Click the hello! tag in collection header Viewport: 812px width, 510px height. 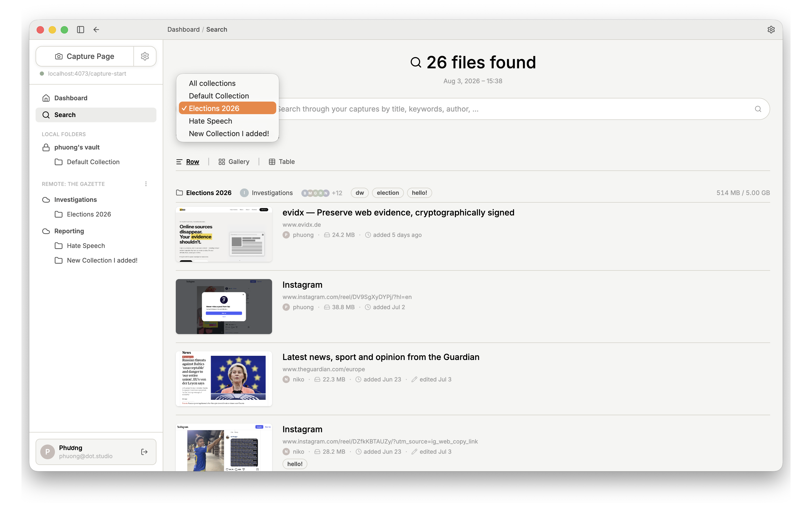(419, 193)
